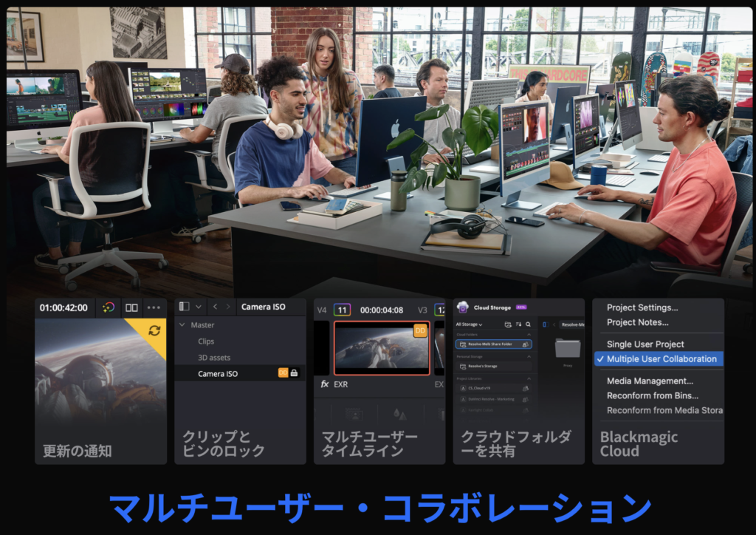Click the lock icon on Camera ISO bin

click(x=295, y=374)
